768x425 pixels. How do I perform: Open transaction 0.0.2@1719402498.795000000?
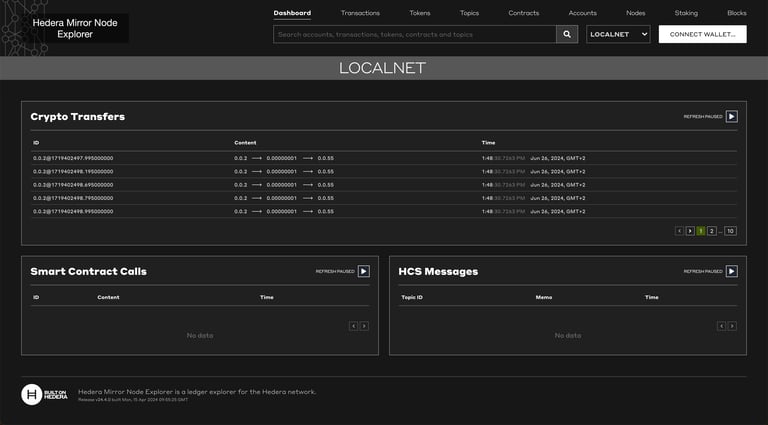[x=73, y=198]
